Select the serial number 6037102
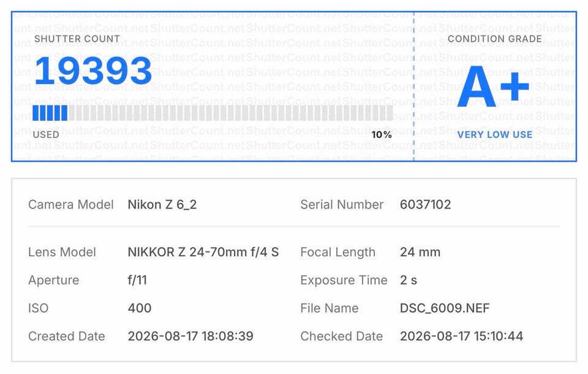588x374 pixels. pos(425,205)
